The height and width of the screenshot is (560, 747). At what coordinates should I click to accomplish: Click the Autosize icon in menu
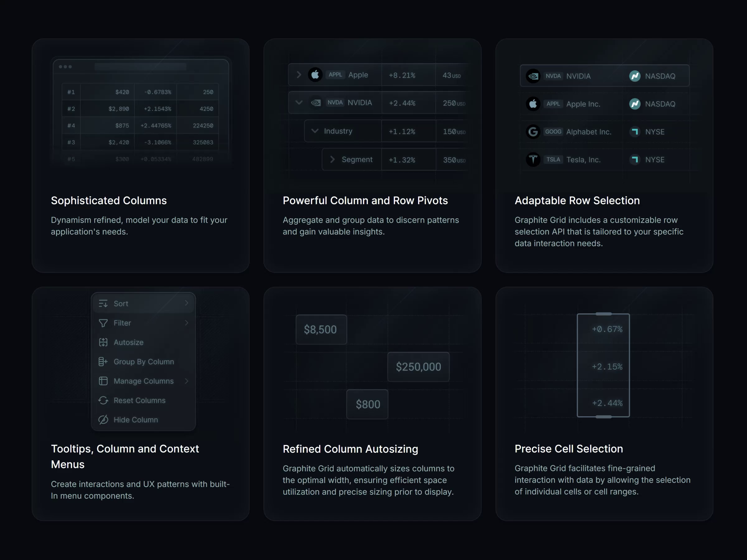coord(103,342)
